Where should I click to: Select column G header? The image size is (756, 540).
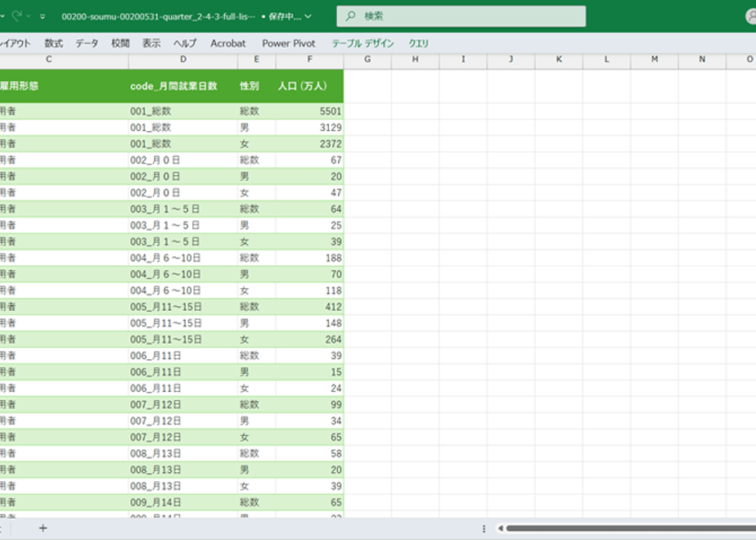pos(367,59)
